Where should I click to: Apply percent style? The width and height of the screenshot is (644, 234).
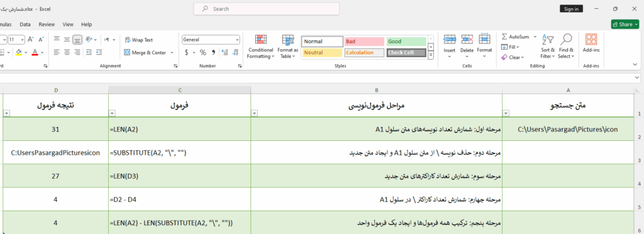(x=203, y=53)
